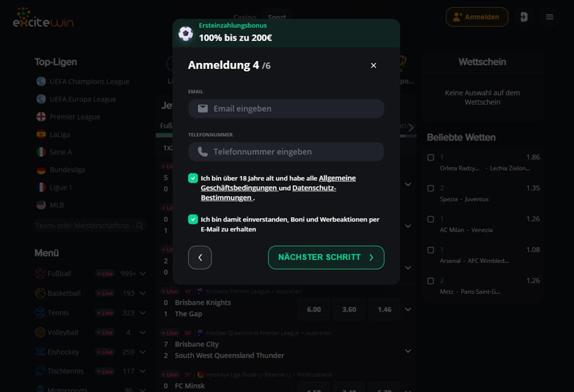
Task: Click the Email eingeben field
Action: tap(286, 109)
